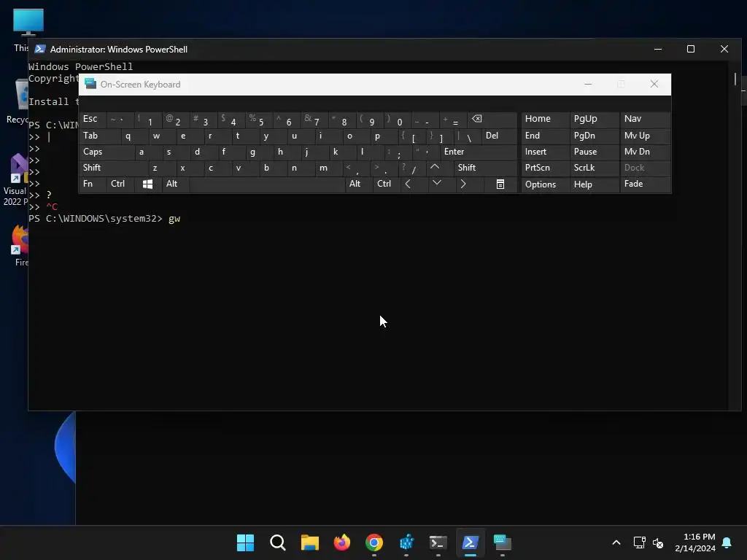This screenshot has height=560, width=747.
Task: Click the PowerShell prompt line with gw
Action: coord(104,219)
